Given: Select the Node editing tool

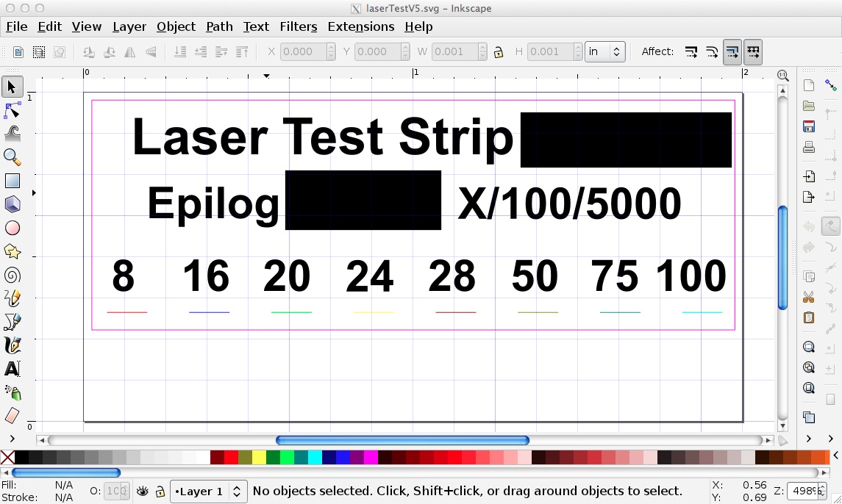Looking at the screenshot, I should pyautogui.click(x=11, y=109).
